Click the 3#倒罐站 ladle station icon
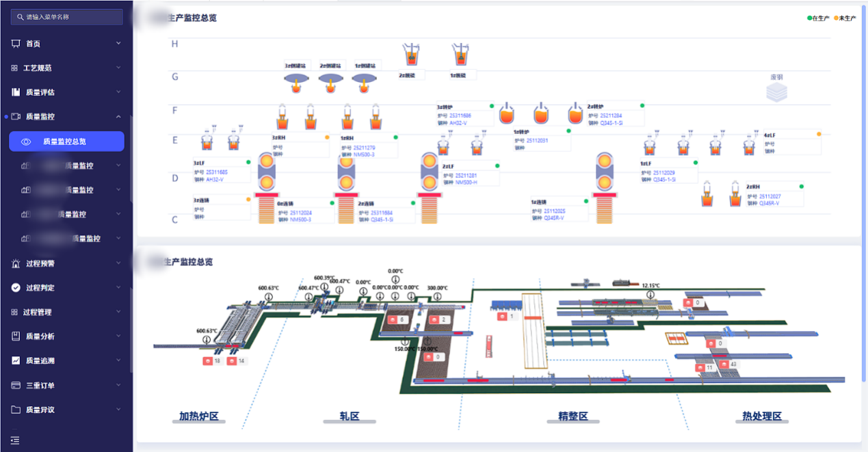Screen dimensions: 868x452 [x=295, y=81]
